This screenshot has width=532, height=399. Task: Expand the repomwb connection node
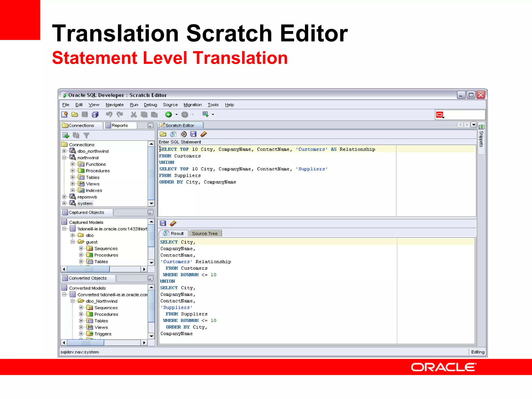coord(64,197)
